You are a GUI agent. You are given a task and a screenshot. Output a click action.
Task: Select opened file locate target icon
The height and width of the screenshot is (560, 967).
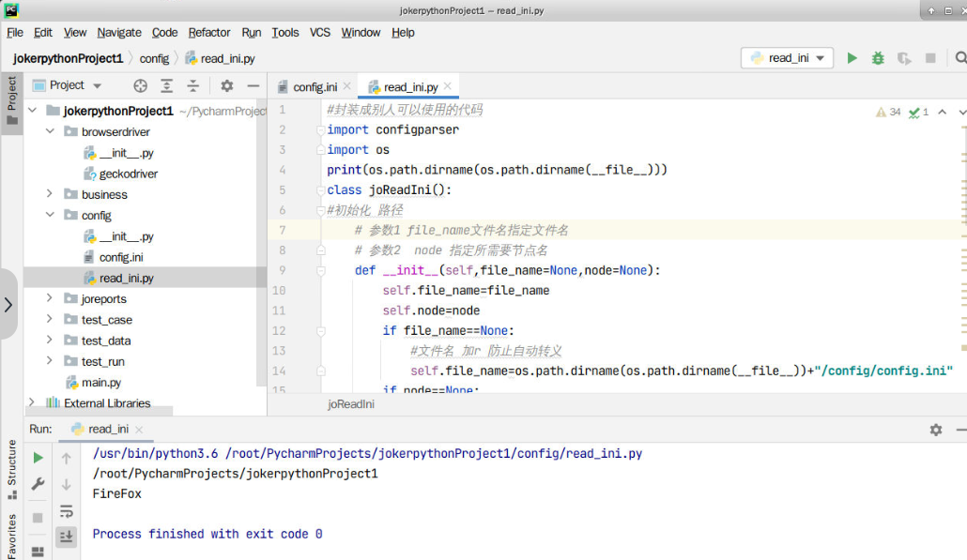tap(141, 85)
